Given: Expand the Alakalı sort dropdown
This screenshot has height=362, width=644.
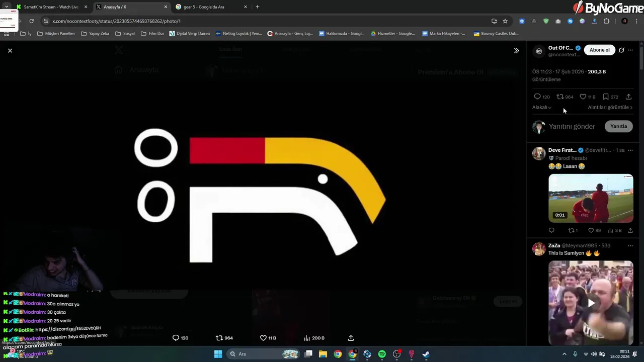Looking at the screenshot, I should (542, 107).
